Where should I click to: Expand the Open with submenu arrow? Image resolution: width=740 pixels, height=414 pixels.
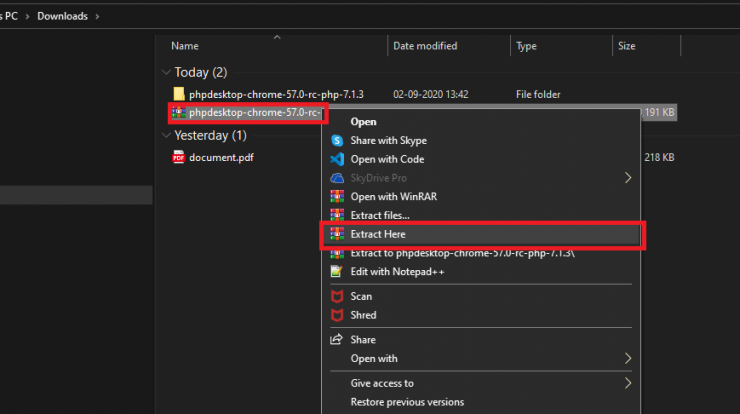click(628, 359)
